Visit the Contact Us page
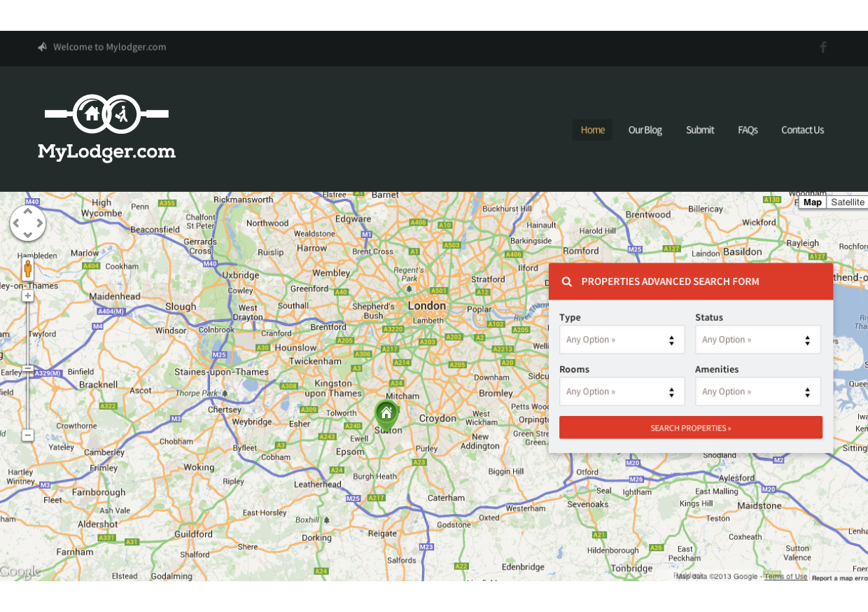Viewport: 868px width, 612px height. [803, 130]
